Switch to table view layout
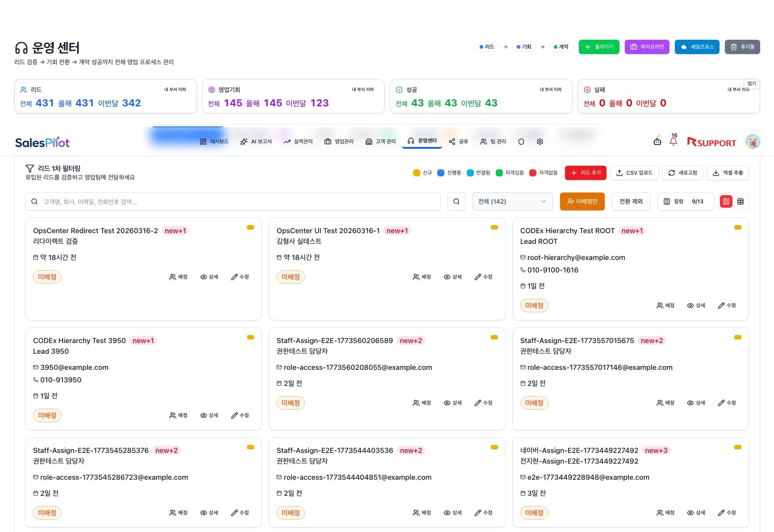Screen dimensions: 774x532 click(x=741, y=201)
